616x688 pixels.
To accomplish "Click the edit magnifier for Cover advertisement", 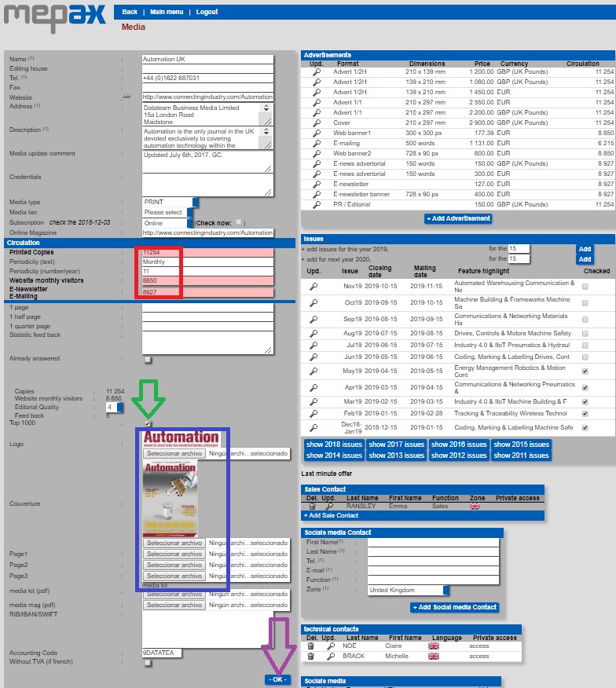I will coord(317,123).
